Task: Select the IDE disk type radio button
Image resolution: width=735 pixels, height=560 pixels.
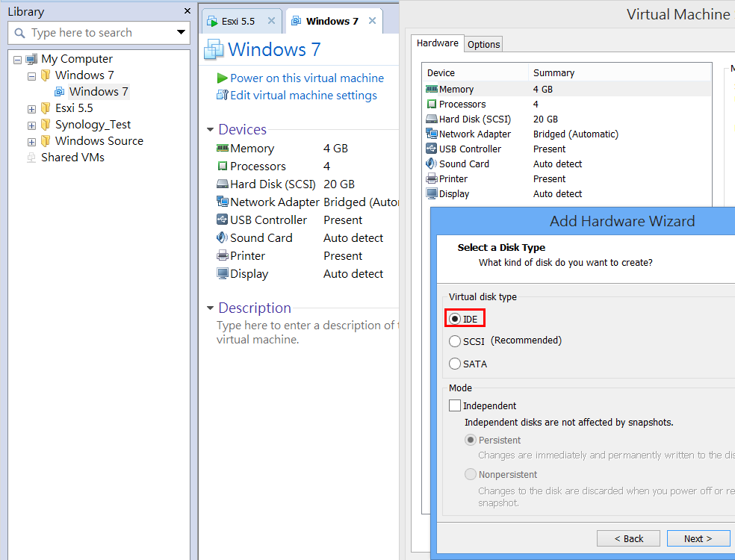Action: (x=455, y=319)
